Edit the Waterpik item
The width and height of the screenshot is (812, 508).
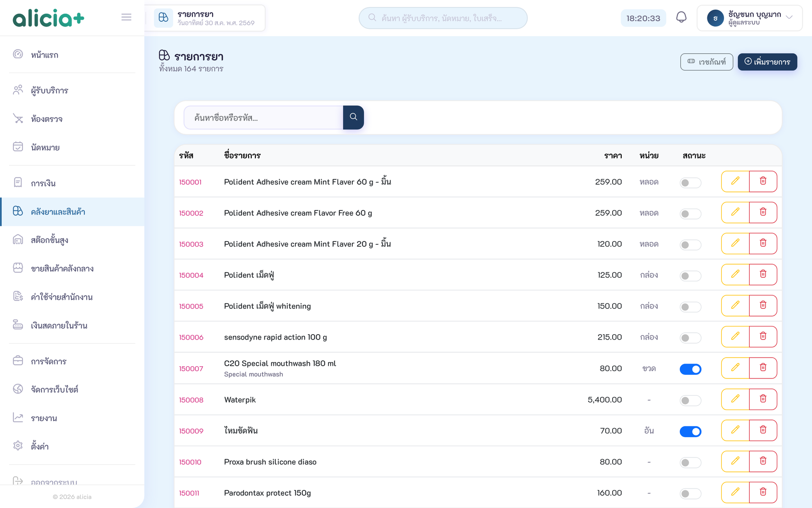(735, 399)
